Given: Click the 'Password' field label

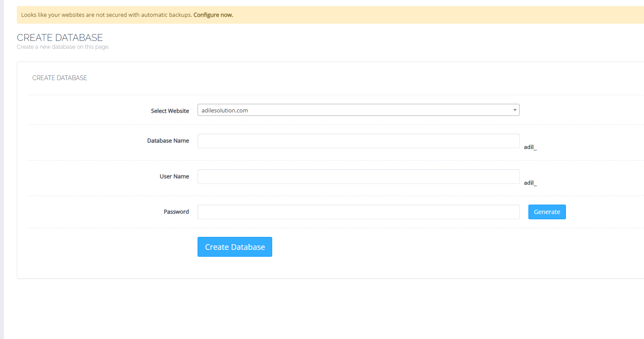Looking at the screenshot, I should click(176, 211).
